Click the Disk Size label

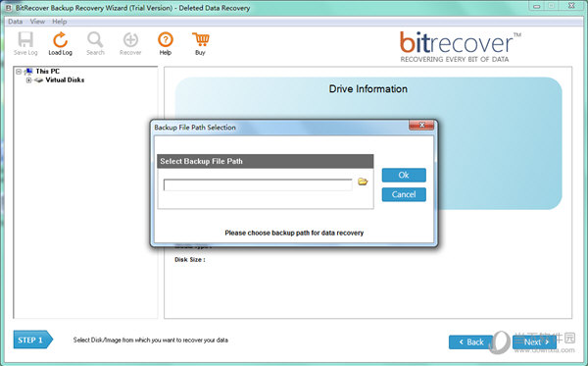click(x=190, y=260)
